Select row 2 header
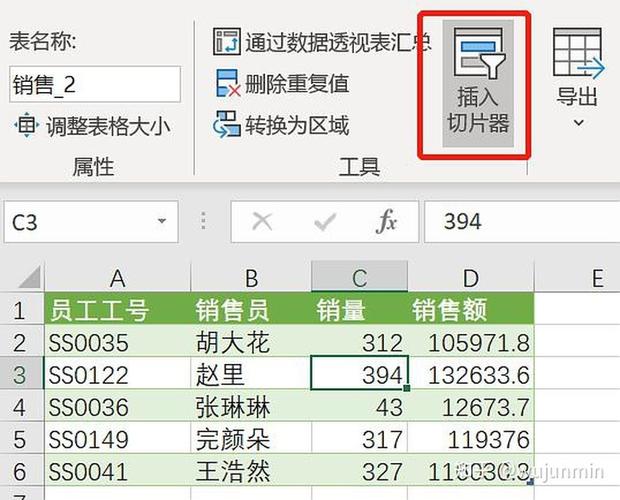The image size is (620, 500). click(x=21, y=342)
